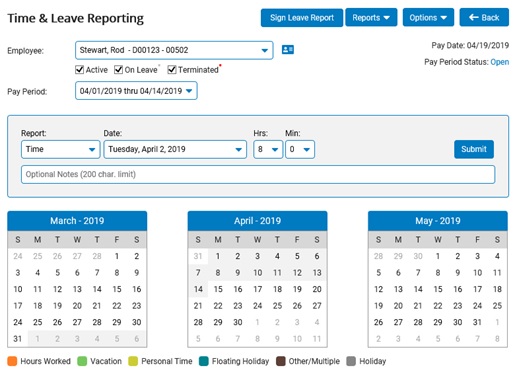Select March 31 in the March calendar
The width and height of the screenshot is (515, 374).
coord(18,339)
